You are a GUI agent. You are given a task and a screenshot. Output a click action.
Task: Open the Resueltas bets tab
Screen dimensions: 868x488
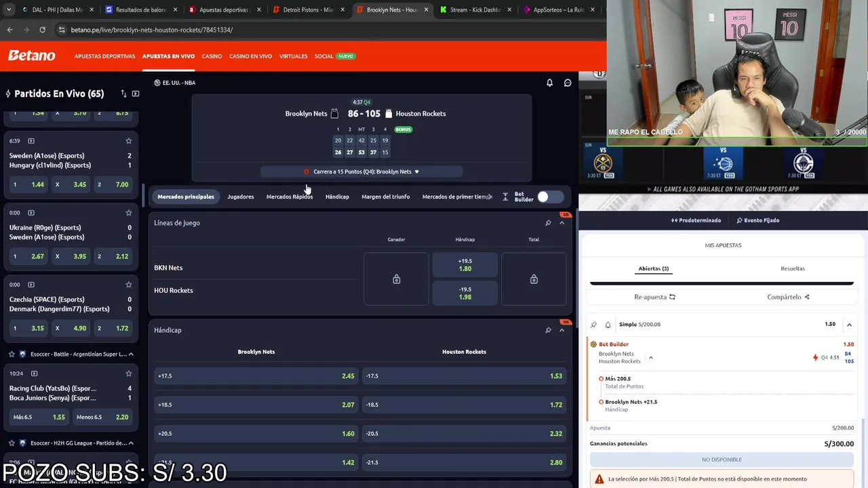[x=793, y=268]
